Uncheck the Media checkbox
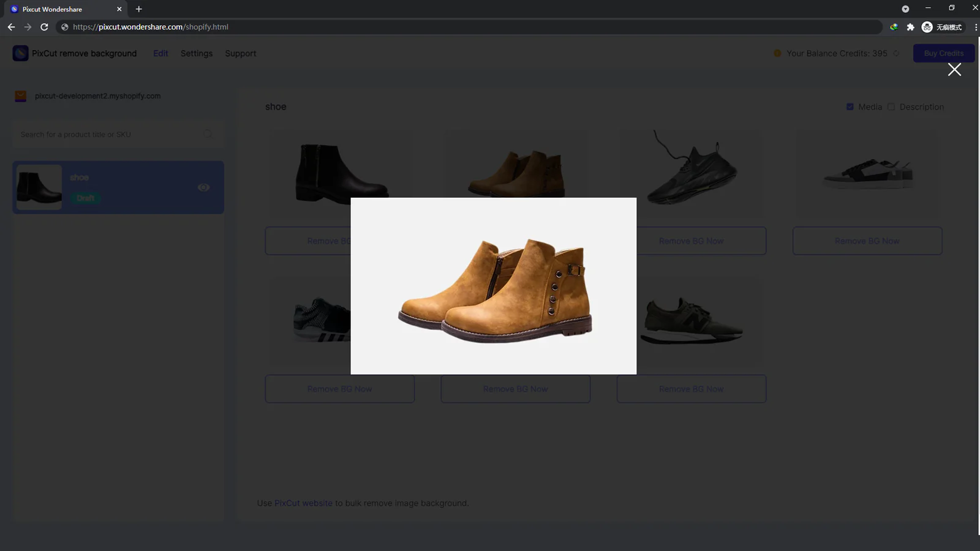This screenshot has width=980, height=551. (850, 107)
